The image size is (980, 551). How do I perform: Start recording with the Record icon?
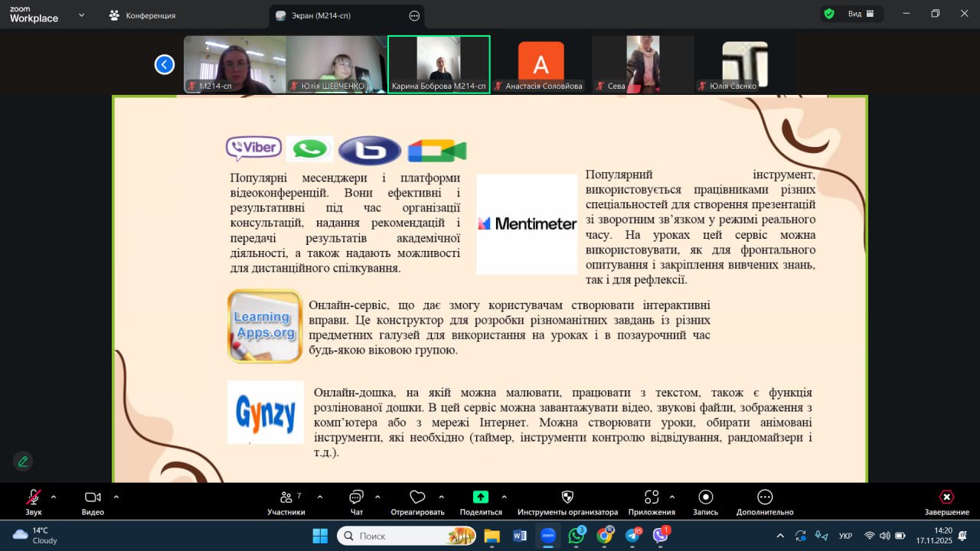coord(705,497)
